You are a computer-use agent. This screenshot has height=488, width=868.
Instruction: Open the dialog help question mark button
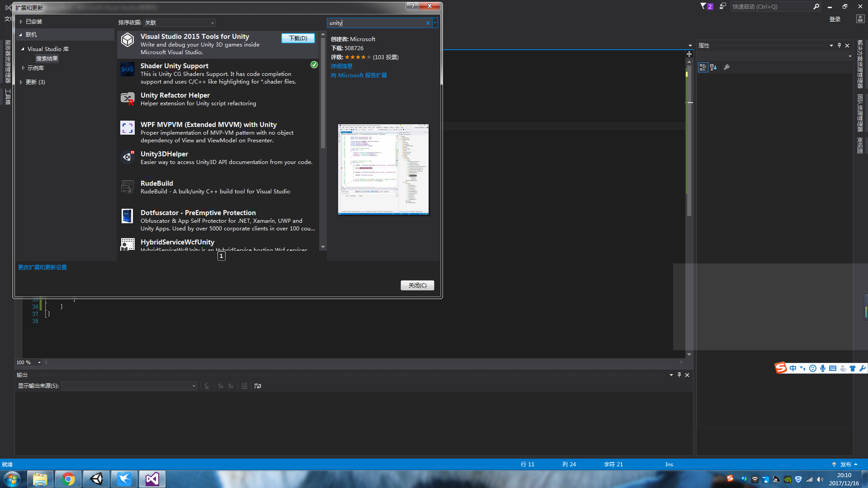pos(412,6)
